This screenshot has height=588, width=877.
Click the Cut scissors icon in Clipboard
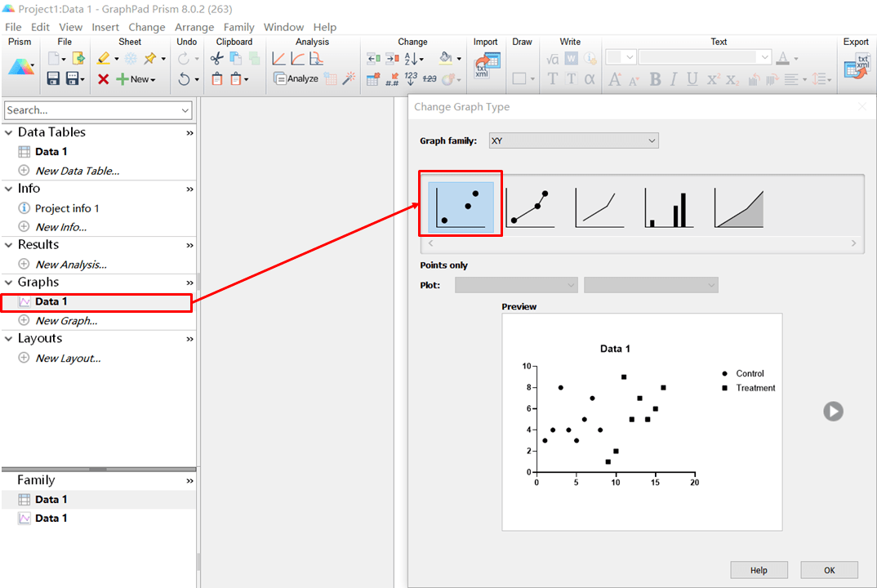click(216, 59)
